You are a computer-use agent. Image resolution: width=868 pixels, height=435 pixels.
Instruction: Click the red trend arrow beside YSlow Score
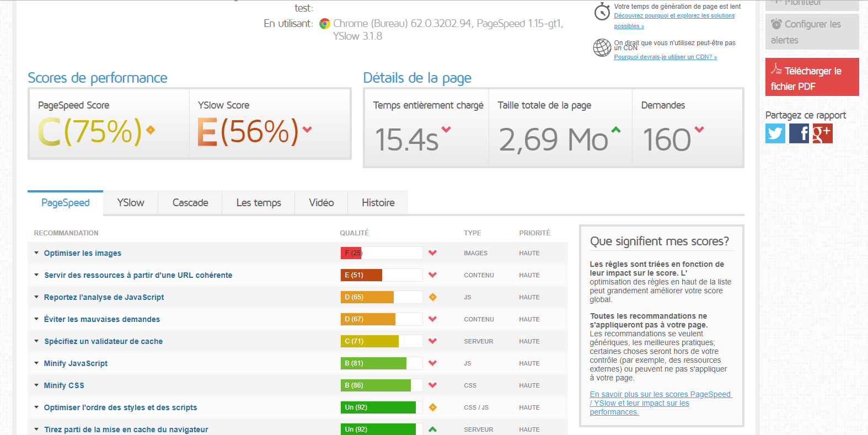[x=307, y=130]
